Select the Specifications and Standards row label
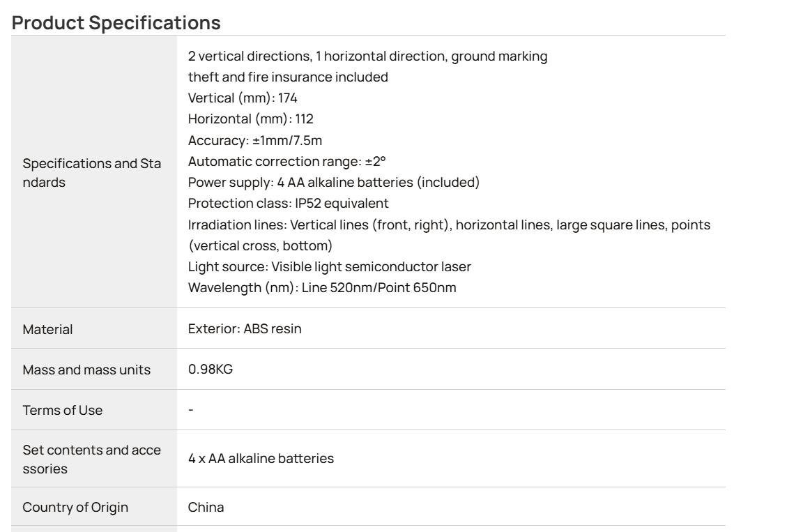Viewport: 803px width, 532px height. [x=92, y=172]
